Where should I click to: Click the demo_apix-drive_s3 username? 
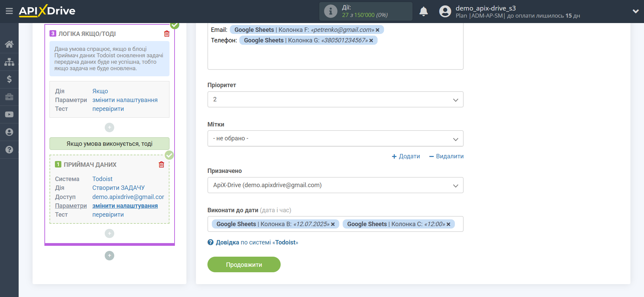coord(486,8)
